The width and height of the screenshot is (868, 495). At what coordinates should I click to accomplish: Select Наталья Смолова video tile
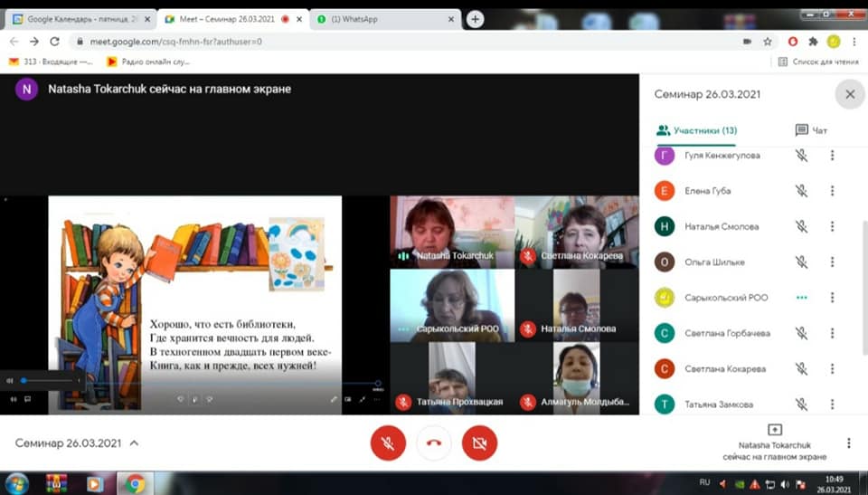point(577,306)
